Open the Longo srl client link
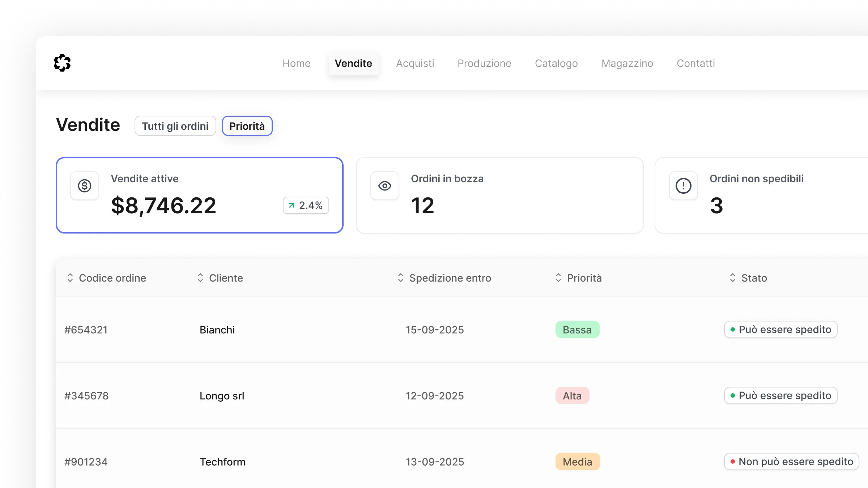The image size is (868, 488). click(x=222, y=396)
